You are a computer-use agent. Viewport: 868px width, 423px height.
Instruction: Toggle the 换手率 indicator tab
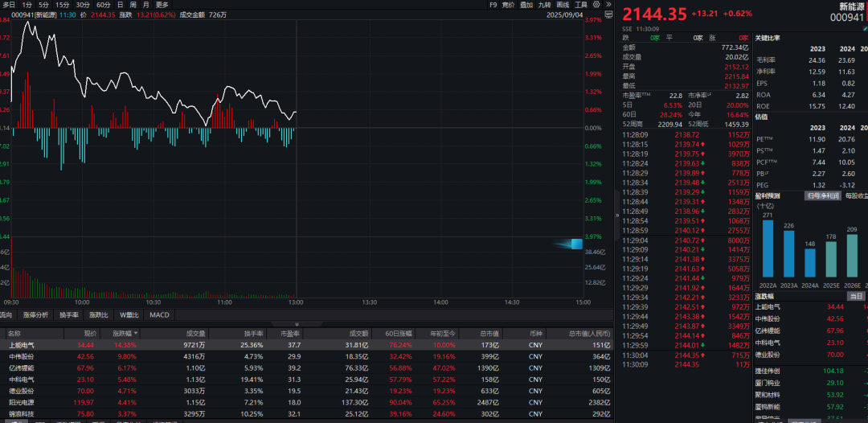68,314
